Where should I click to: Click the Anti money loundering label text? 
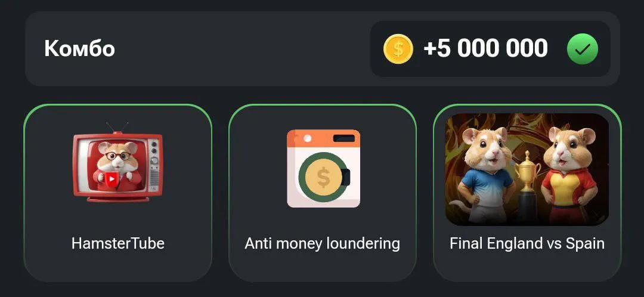click(x=323, y=243)
